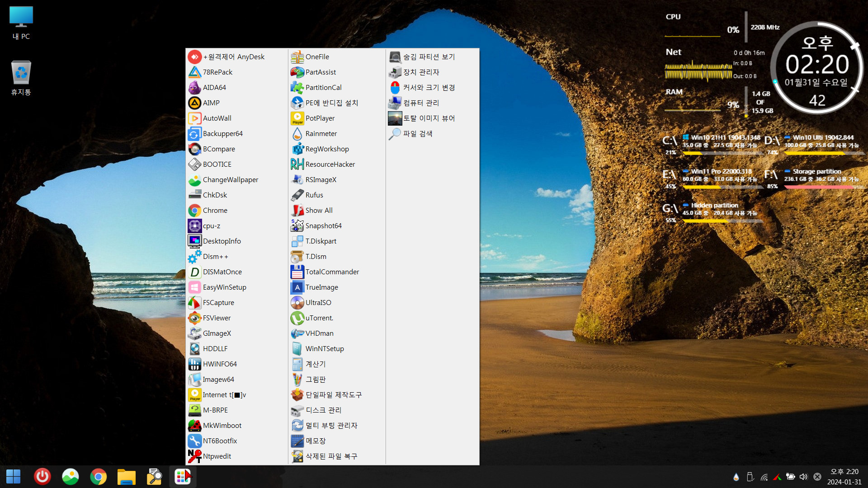This screenshot has width=868, height=488.
Task: Open the 휴지통 recycle bin
Action: (x=21, y=78)
